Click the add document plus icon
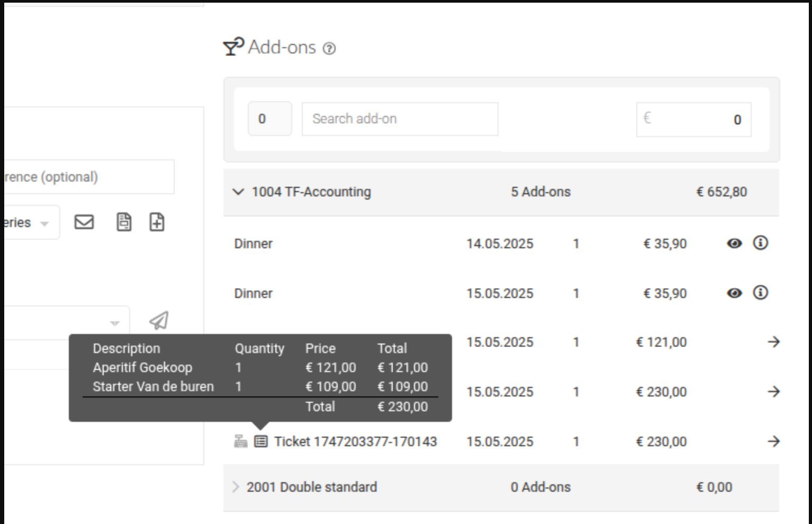Screen dimensions: 812x524 coord(157,222)
